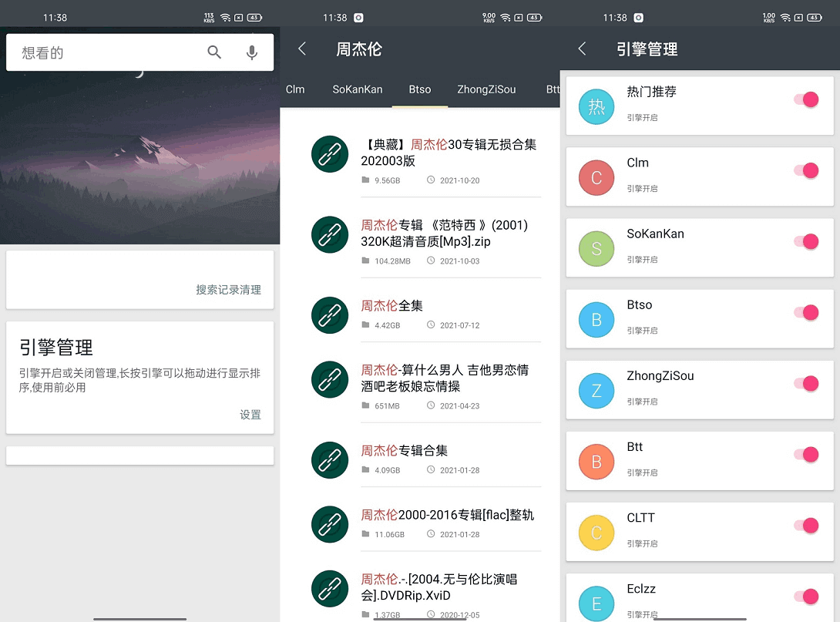Tap the 热 icon for 热门推荐 engine

596,106
